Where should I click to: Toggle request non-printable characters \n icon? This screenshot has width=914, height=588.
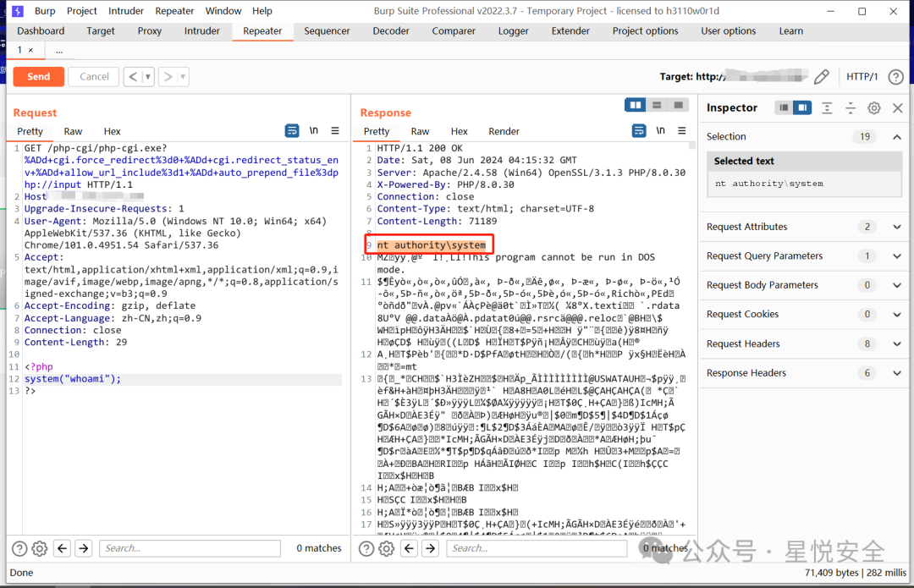314,130
